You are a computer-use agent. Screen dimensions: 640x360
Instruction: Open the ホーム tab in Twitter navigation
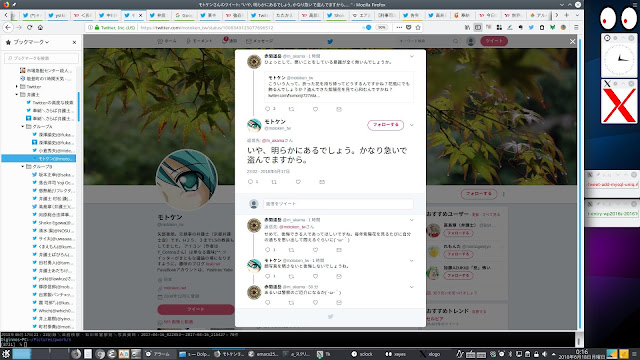(167, 41)
